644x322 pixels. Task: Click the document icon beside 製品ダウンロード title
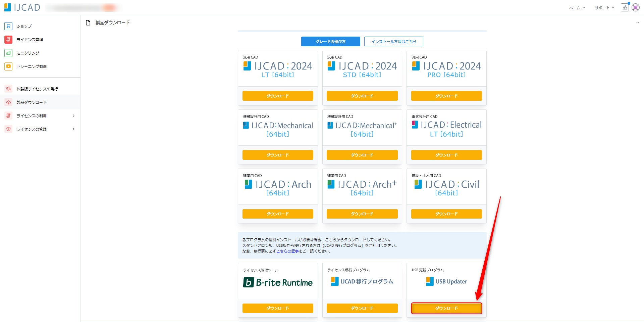pos(88,22)
